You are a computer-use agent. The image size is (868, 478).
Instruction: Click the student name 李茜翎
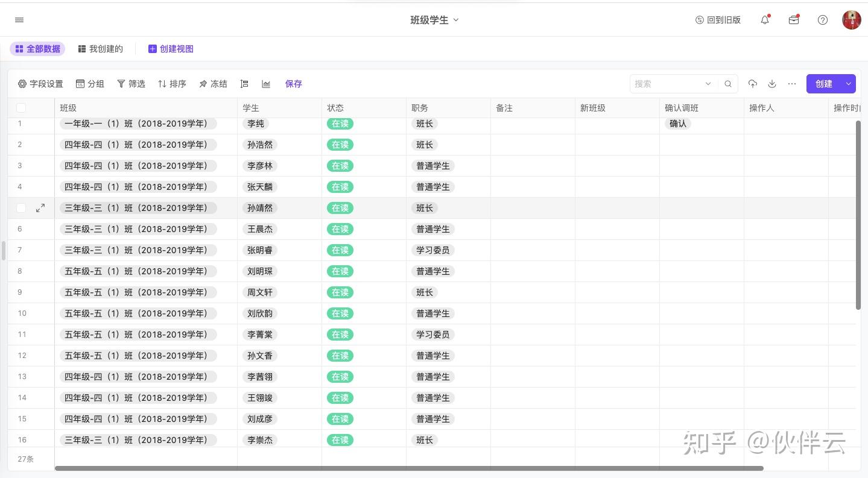click(260, 377)
